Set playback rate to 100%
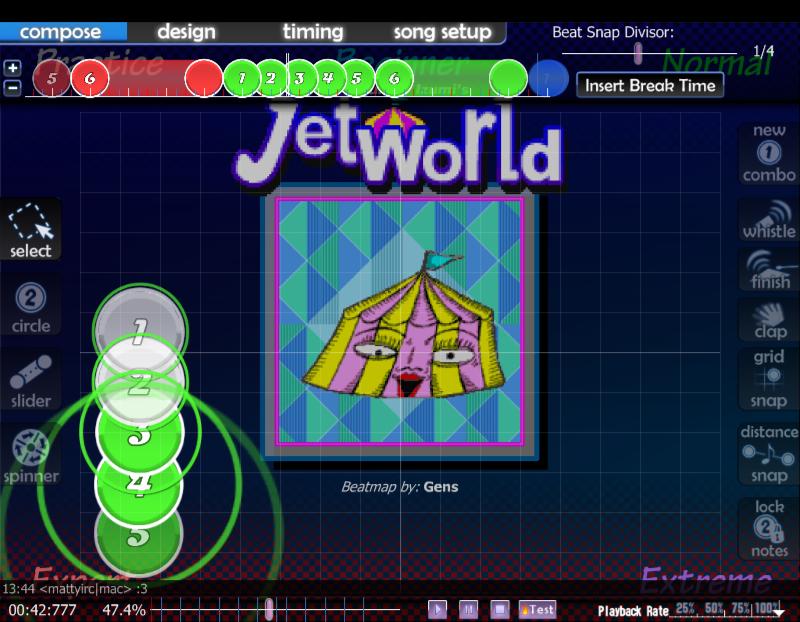 767,608
